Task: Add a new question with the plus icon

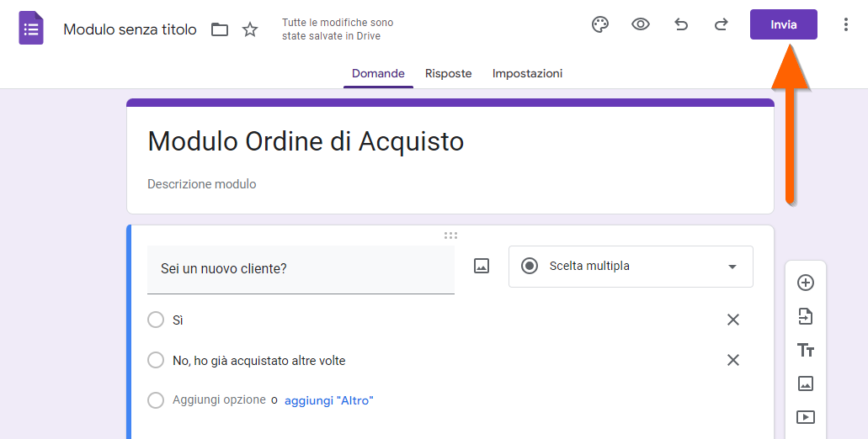Action: click(x=806, y=283)
